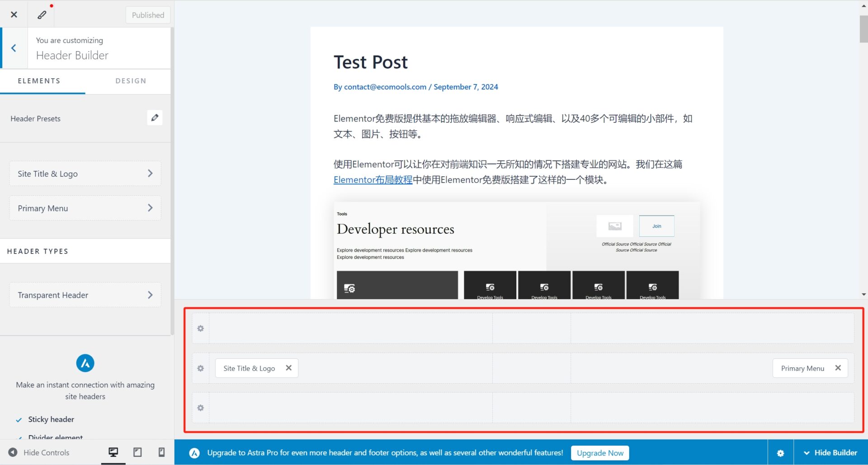Viewport: 868px width, 465px height.
Task: Open the gear icon in the bottom blue bar
Action: 780,453
